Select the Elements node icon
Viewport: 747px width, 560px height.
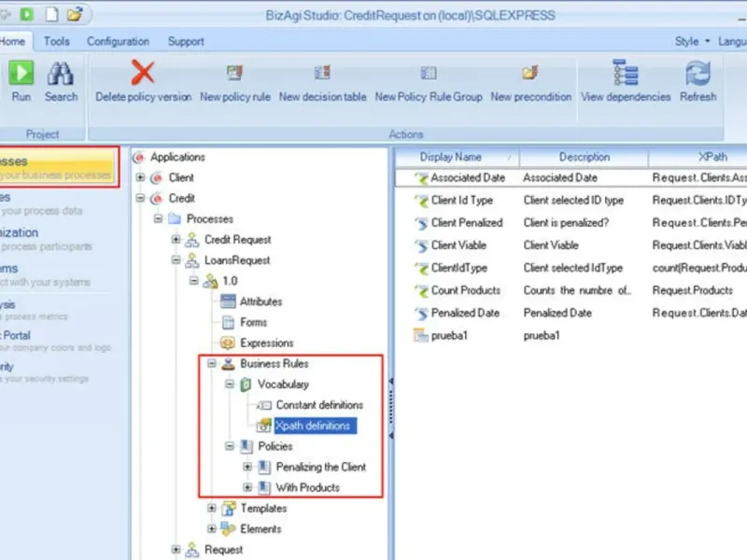coord(228,528)
